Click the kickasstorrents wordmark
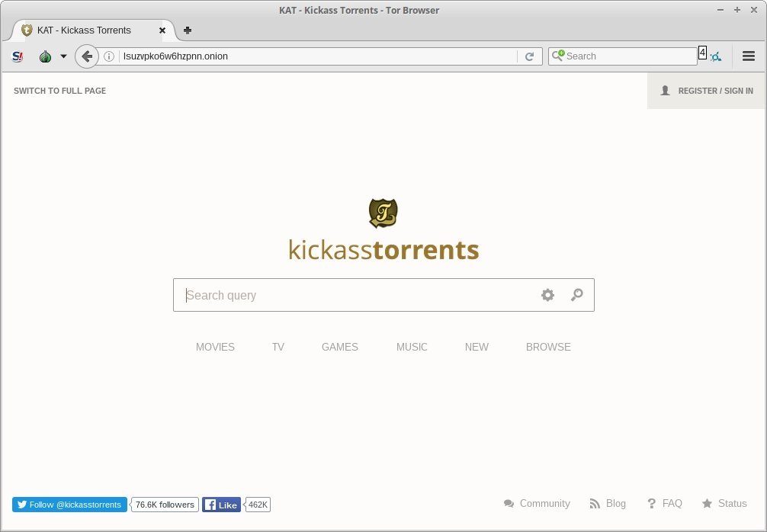The image size is (767, 532). (x=384, y=250)
